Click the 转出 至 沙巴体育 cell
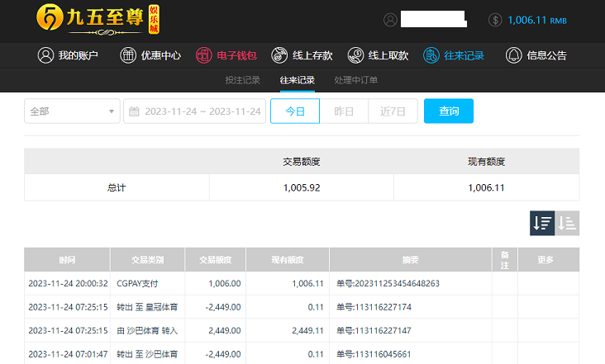Viewport: 605px width, 364px height. [147, 354]
